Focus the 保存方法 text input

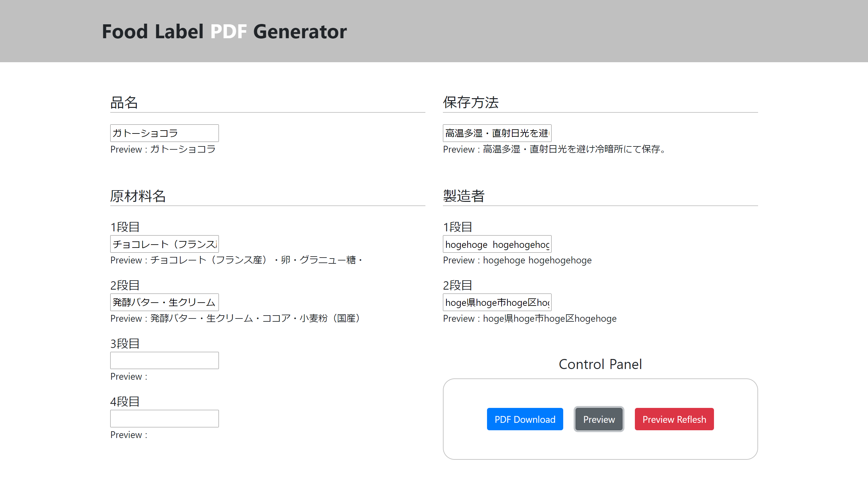tap(497, 133)
